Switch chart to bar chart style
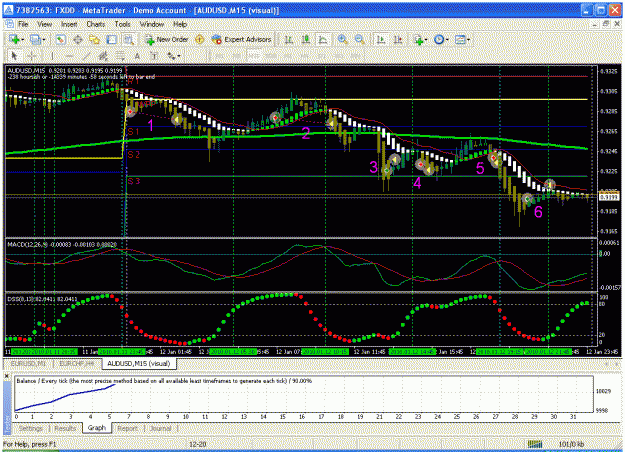 tap(289, 39)
